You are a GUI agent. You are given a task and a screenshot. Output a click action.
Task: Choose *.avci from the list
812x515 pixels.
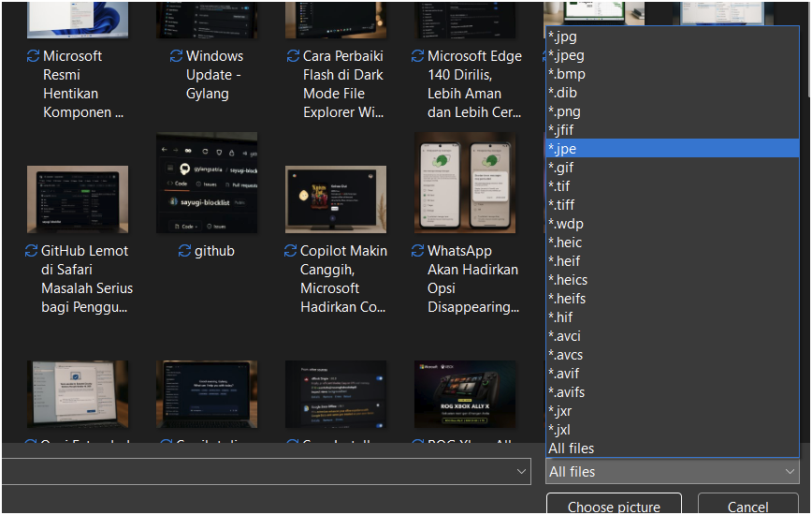pyautogui.click(x=673, y=336)
